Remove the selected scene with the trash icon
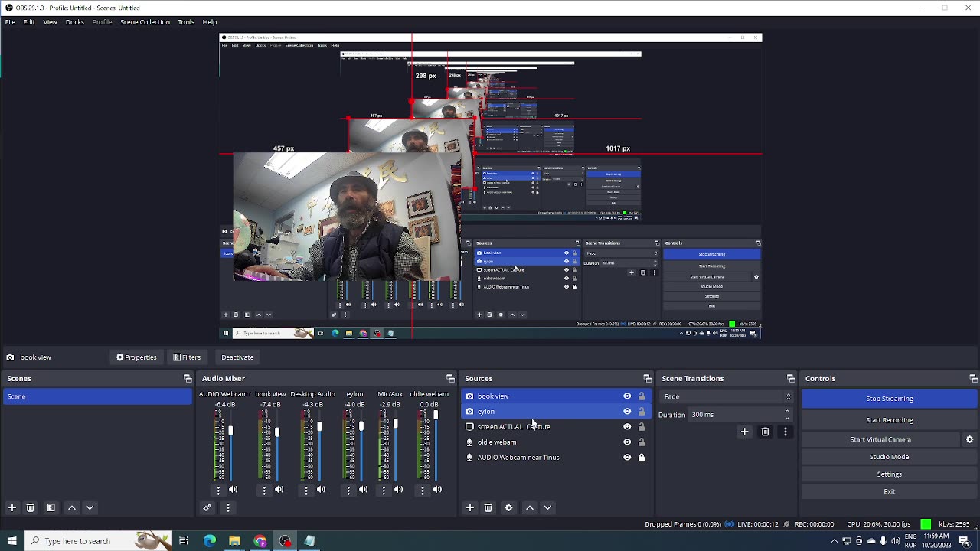The width and height of the screenshot is (980, 551). click(31, 507)
